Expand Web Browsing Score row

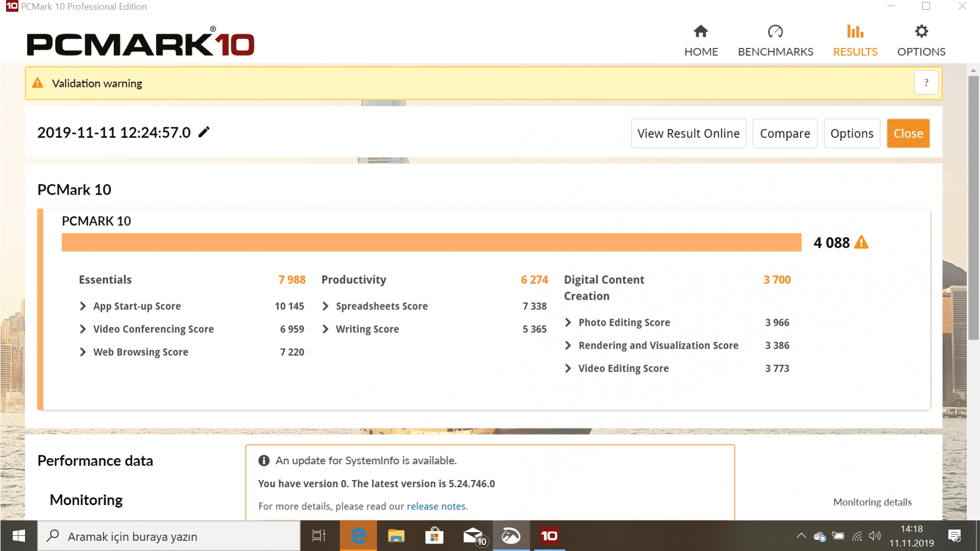click(x=83, y=352)
